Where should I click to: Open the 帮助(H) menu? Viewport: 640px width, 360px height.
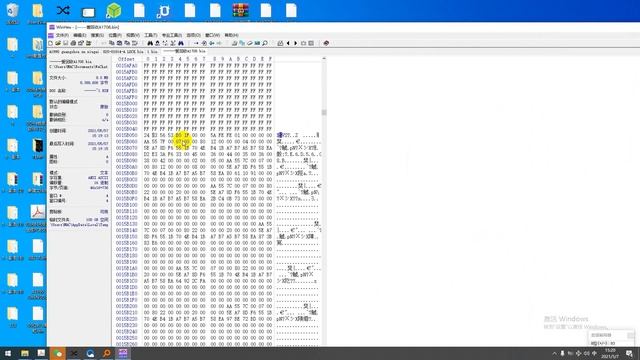tap(231, 35)
